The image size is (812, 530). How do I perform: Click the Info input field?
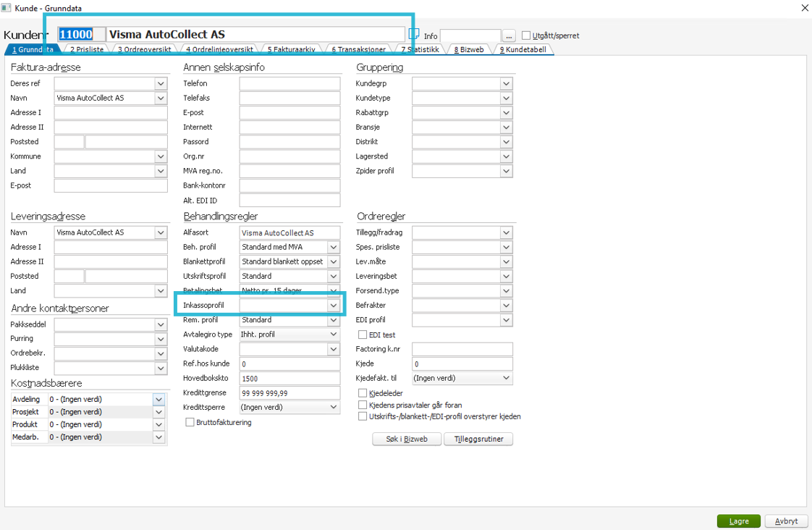click(x=470, y=35)
